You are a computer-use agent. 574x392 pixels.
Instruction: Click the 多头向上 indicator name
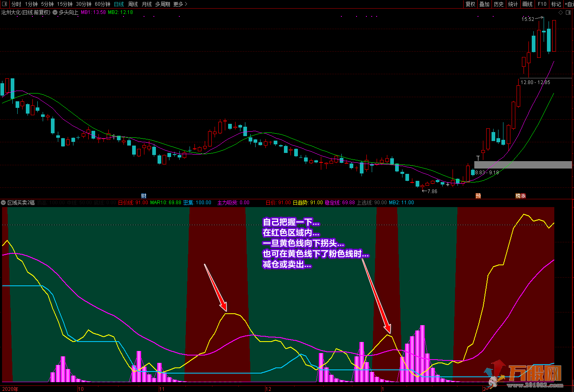tap(69, 12)
